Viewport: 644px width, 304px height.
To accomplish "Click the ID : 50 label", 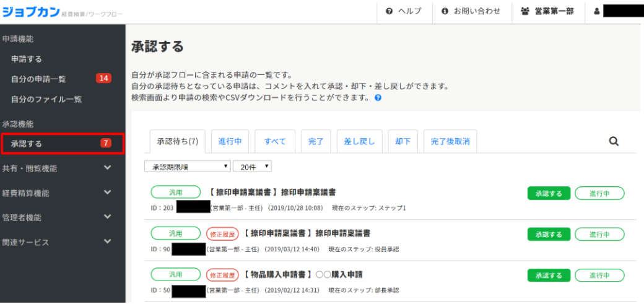I will coord(160,290).
